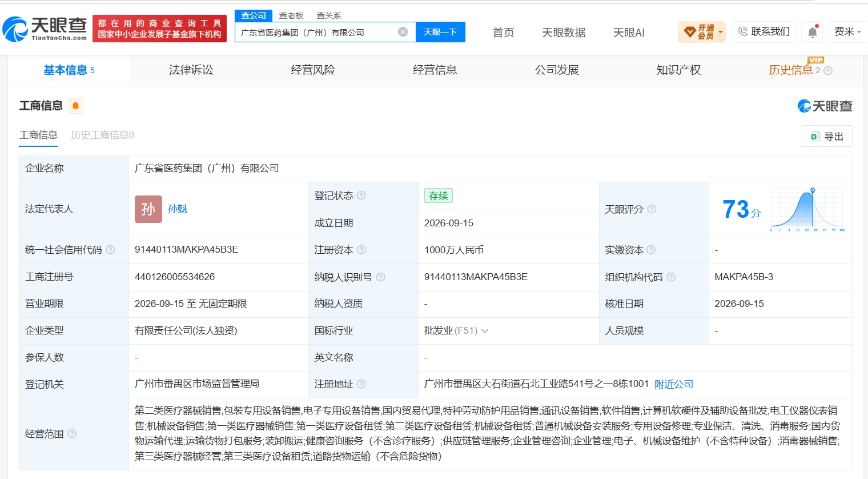Switch to the 知识产权 tab
The width and height of the screenshot is (868, 479).
point(678,70)
